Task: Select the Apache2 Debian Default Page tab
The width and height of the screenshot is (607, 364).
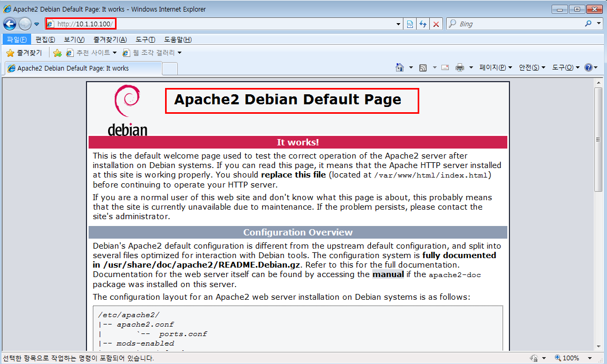Action: point(83,68)
